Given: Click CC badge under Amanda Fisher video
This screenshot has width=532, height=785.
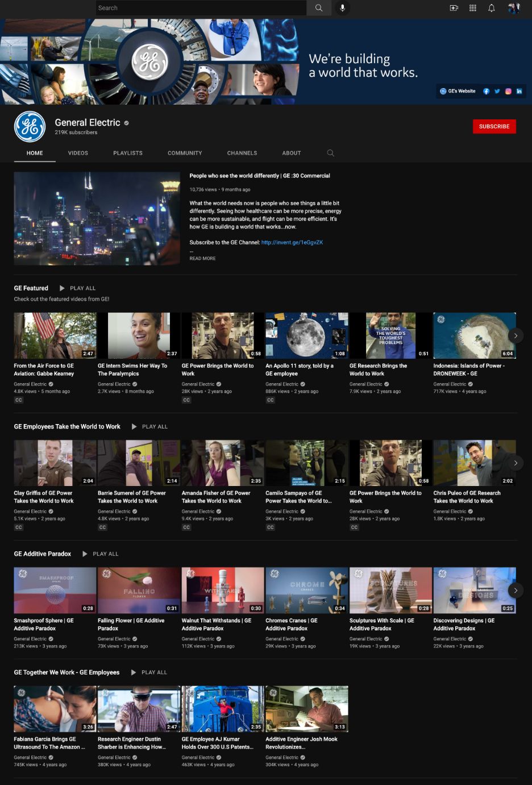Looking at the screenshot, I should pos(186,528).
